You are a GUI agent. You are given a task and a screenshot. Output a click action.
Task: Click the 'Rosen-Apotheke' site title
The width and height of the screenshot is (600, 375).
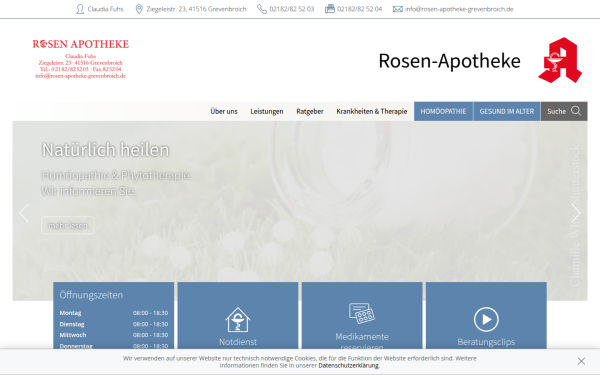point(449,60)
